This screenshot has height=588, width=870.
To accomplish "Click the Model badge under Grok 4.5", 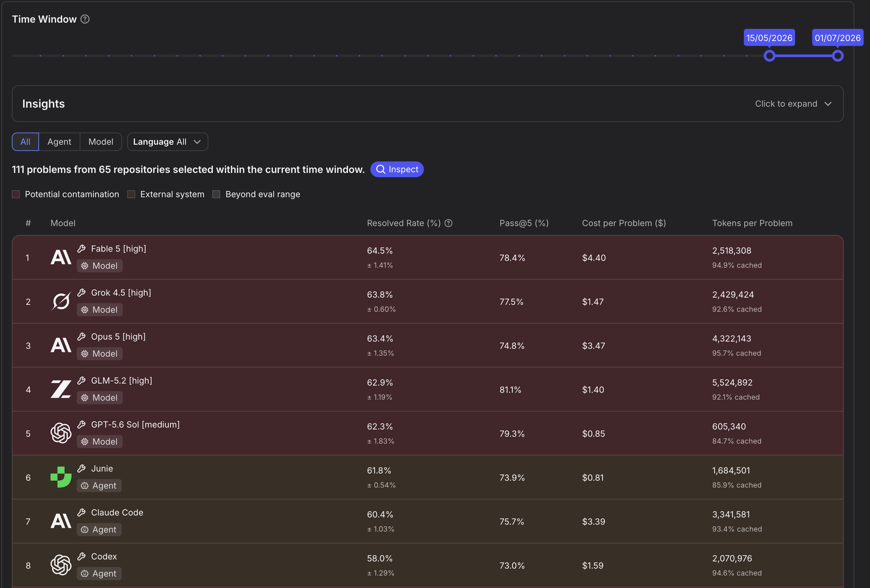I will coord(100,310).
